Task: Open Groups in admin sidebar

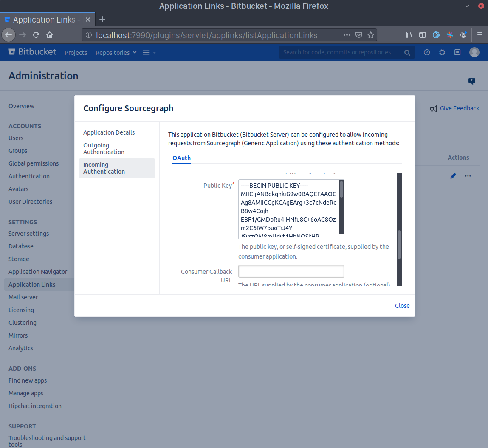Action: [18, 151]
